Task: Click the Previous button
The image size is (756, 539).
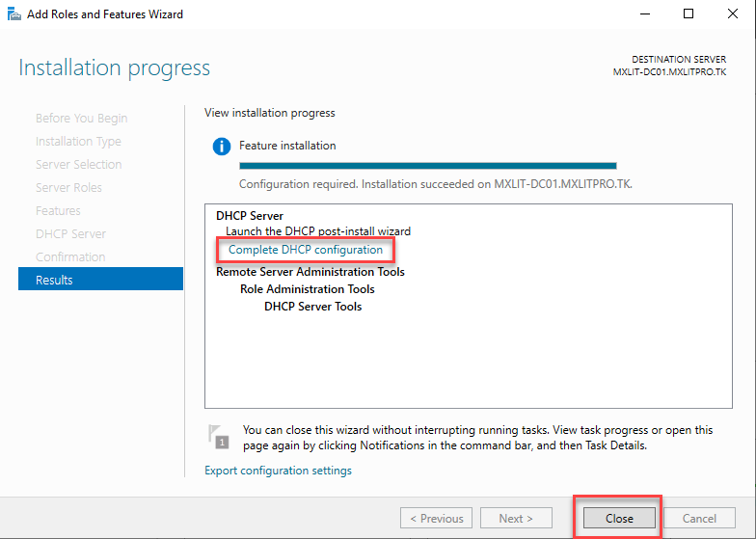Action: [436, 518]
